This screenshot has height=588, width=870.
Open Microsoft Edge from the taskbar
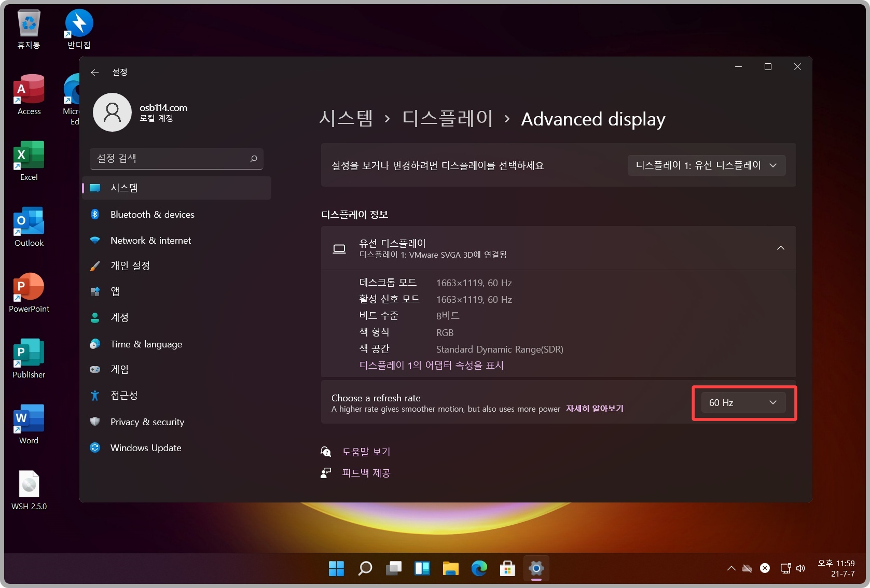click(478, 568)
